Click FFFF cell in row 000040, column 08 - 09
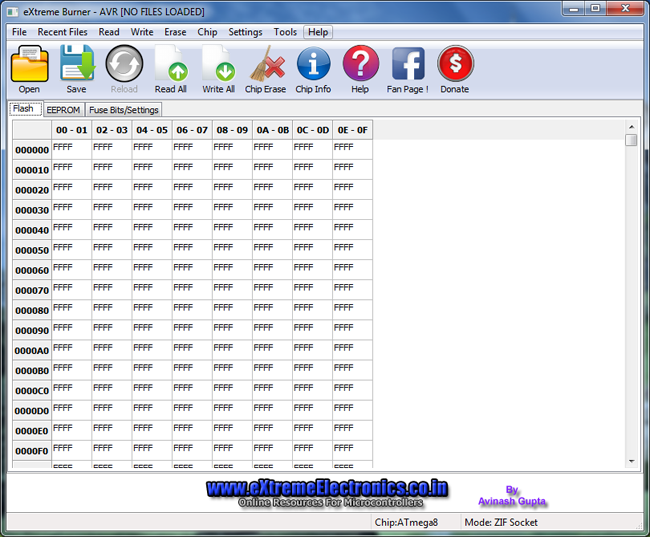Viewport: 650px width, 537px height. tap(232, 230)
